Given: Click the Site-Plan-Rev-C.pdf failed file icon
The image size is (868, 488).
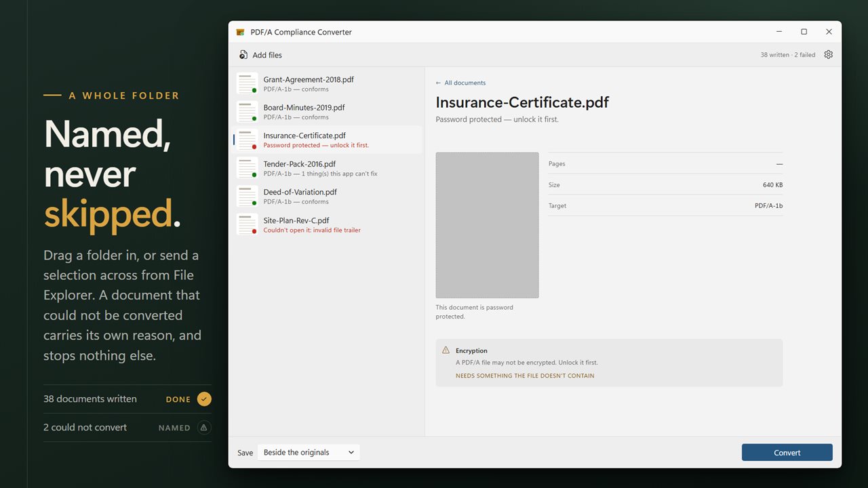Looking at the screenshot, I should [x=247, y=224].
